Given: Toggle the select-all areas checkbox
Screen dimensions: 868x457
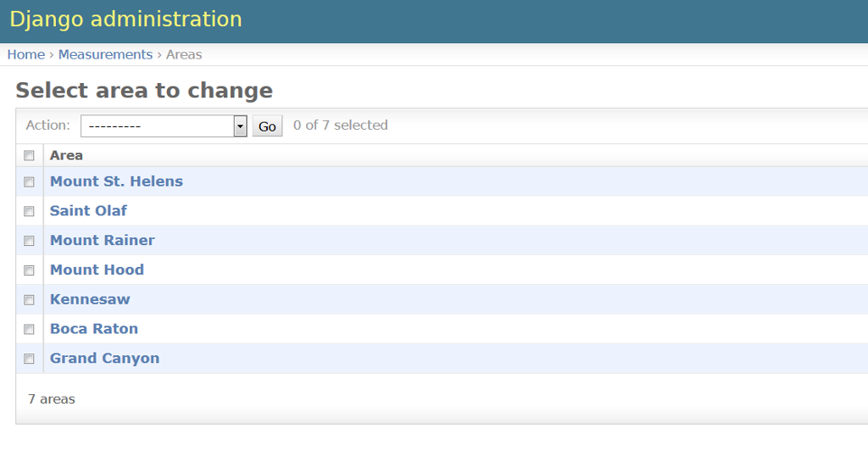Looking at the screenshot, I should pyautogui.click(x=29, y=155).
